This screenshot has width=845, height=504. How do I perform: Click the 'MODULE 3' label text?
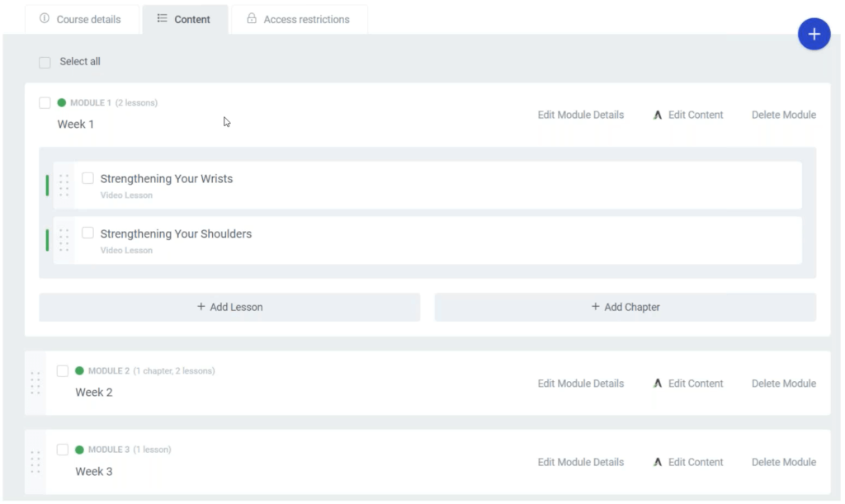click(x=109, y=449)
